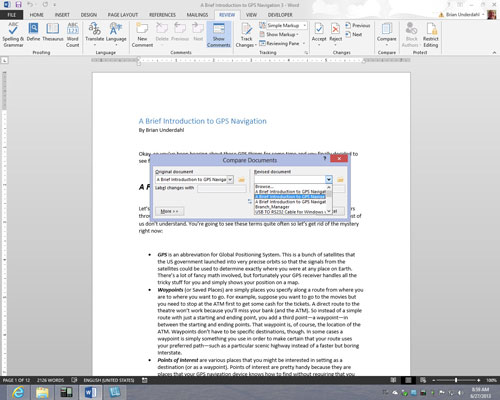Viewport: 500px width, 400px height.
Task: Switch to the DESIGN tab
Action: click(89, 15)
